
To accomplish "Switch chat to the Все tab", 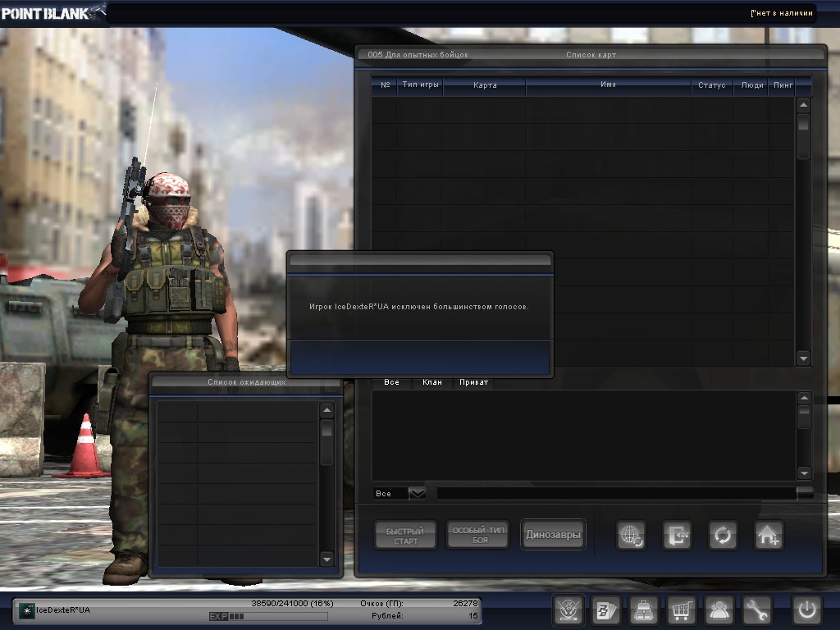I will pyautogui.click(x=391, y=382).
